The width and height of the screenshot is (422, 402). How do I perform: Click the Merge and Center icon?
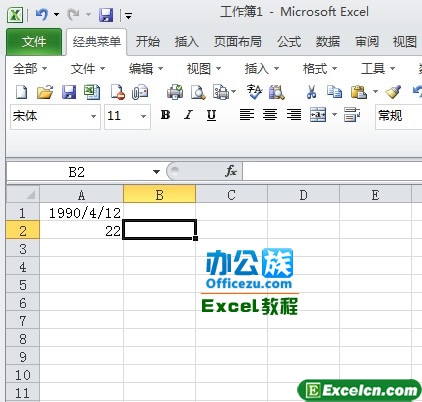pos(318,115)
